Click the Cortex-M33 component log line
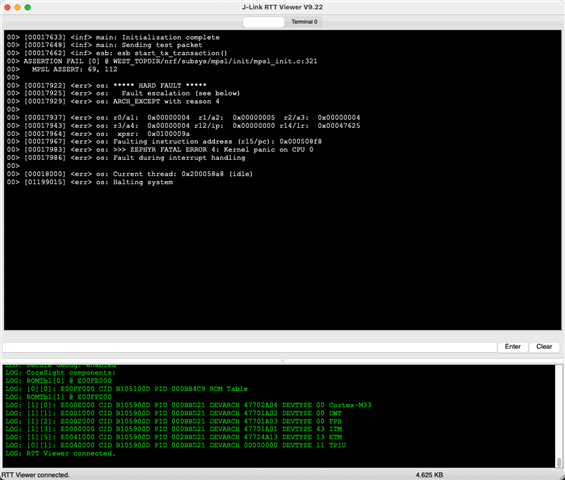This screenshot has width=565, height=480. (188, 405)
